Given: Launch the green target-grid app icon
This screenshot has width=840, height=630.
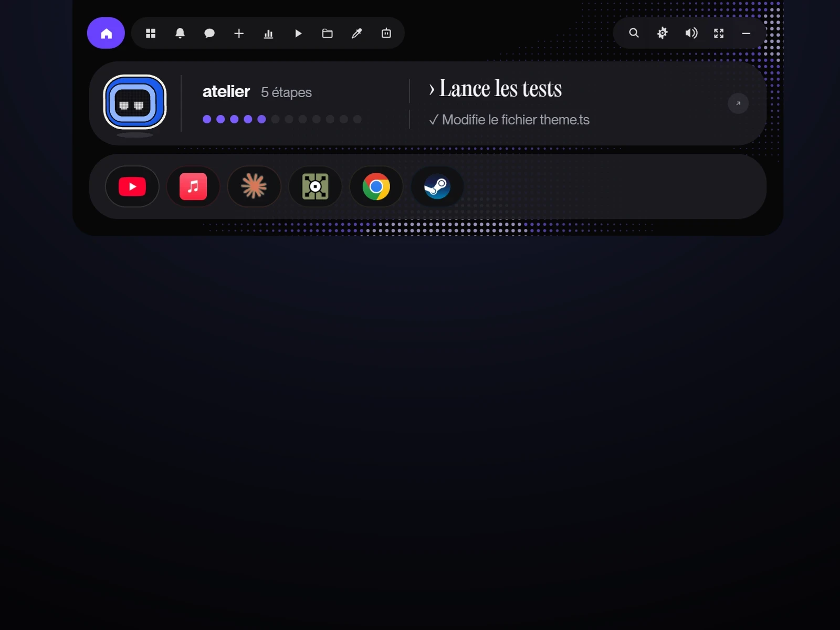Looking at the screenshot, I should 315,186.
